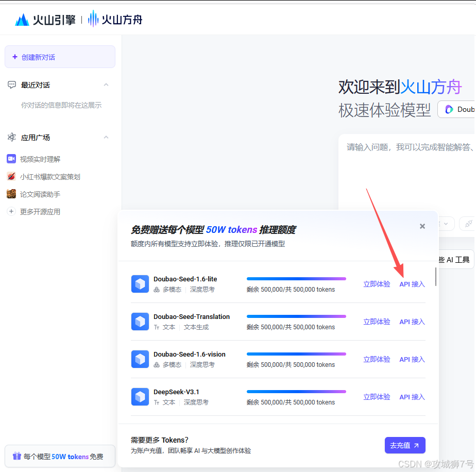Image resolution: width=476 pixels, height=472 pixels.
Task: Click DeepSeek-V3.1 token usage bar
Action: (296, 392)
